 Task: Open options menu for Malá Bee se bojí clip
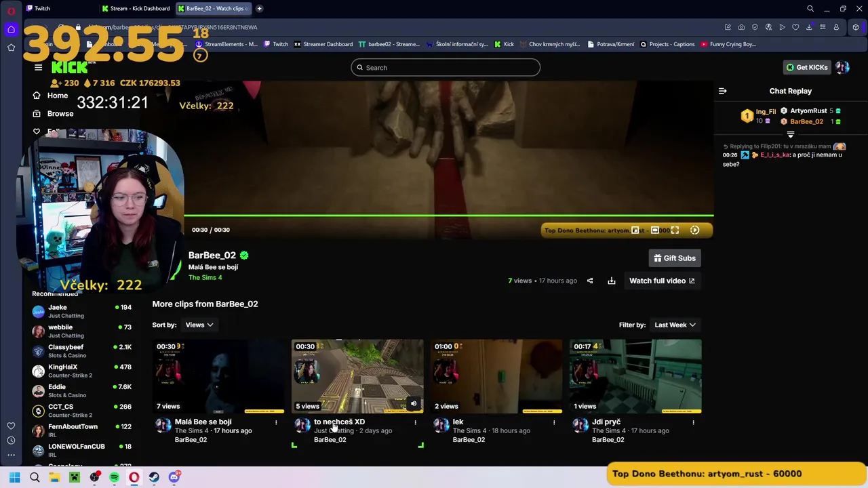point(276,422)
